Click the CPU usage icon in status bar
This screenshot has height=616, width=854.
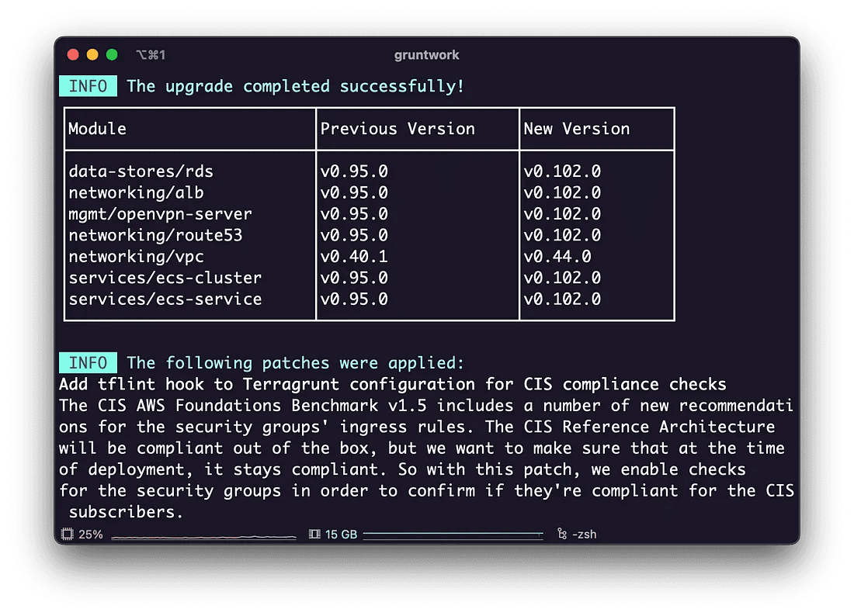(x=67, y=535)
